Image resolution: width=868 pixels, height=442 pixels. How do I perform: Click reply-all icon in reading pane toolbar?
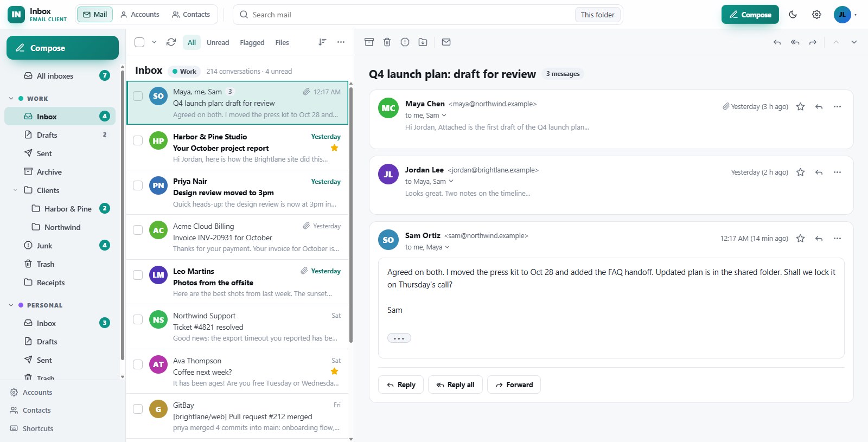click(795, 42)
